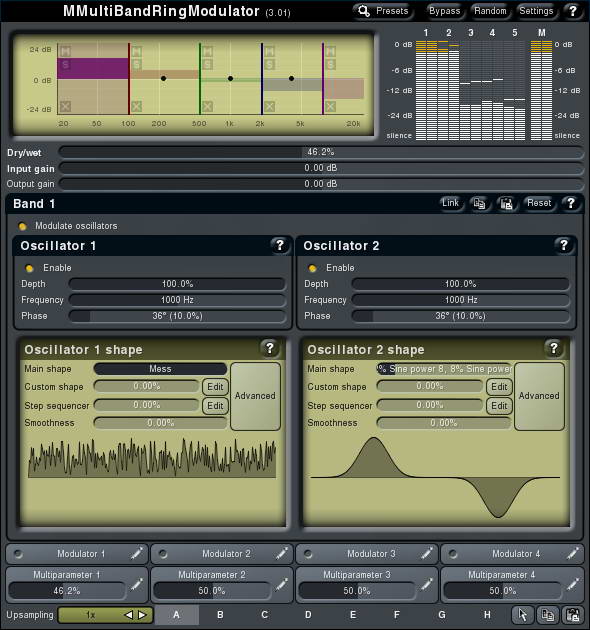This screenshot has width=590, height=630.
Task: Mute band 1 with its M button
Action: point(65,51)
